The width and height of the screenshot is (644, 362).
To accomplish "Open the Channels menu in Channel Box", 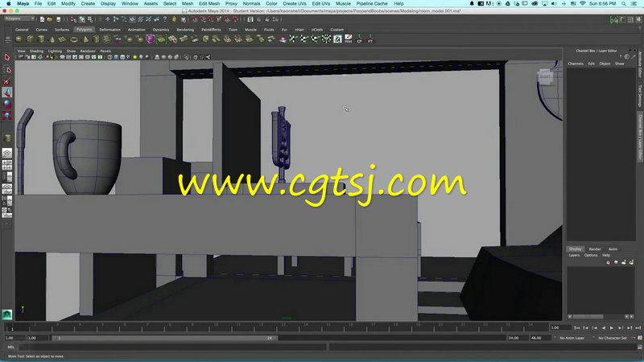I will (576, 64).
